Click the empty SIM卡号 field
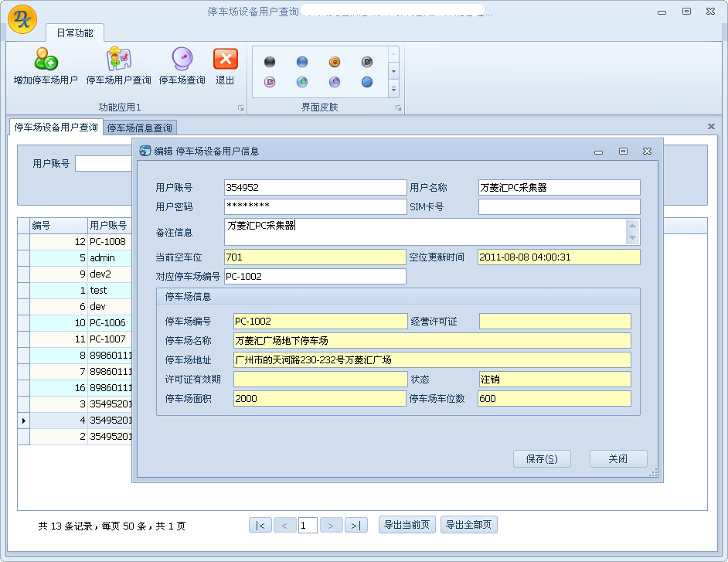728x562 pixels. (x=559, y=206)
